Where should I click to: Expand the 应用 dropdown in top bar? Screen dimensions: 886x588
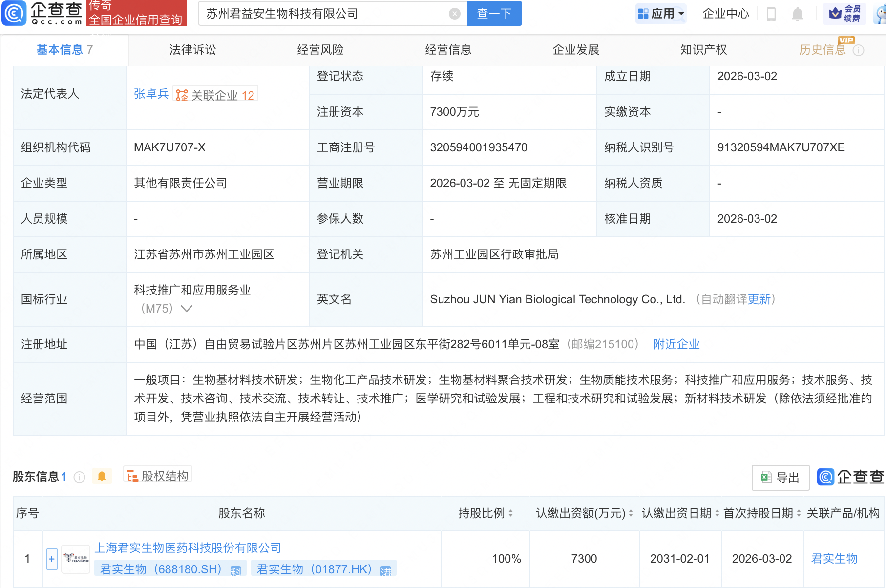(661, 14)
